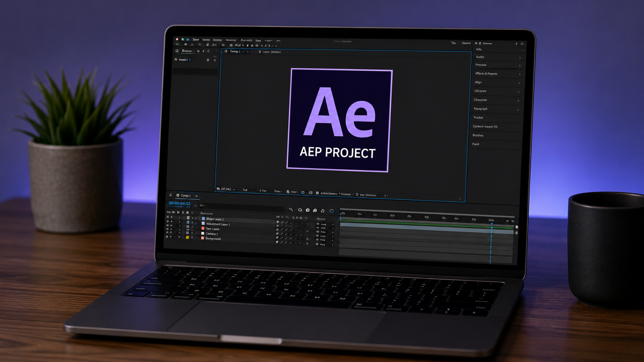The width and height of the screenshot is (644, 362).
Task: Click the magnifier icon in timeline toolbar
Action: [x=291, y=210]
